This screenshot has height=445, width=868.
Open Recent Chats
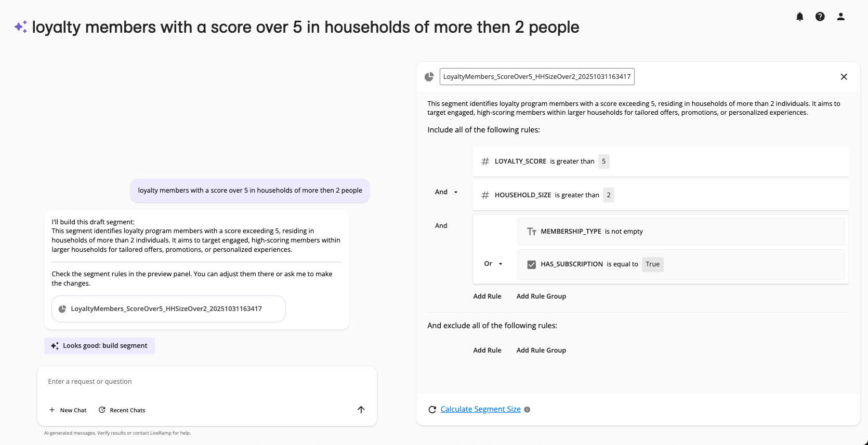[122, 410]
